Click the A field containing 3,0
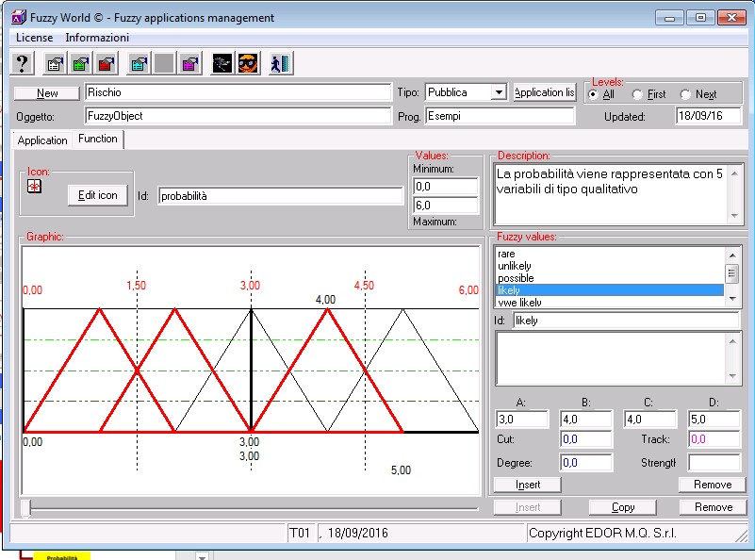 click(x=522, y=420)
